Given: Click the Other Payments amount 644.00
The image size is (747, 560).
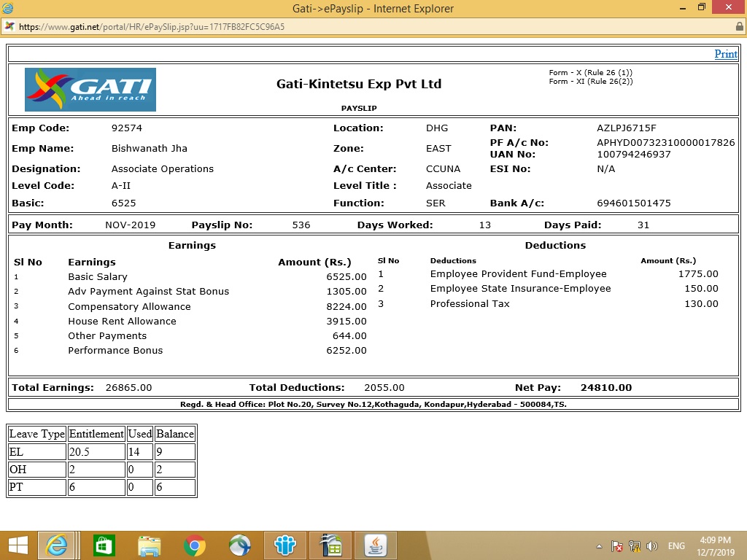Looking at the screenshot, I should (349, 335).
